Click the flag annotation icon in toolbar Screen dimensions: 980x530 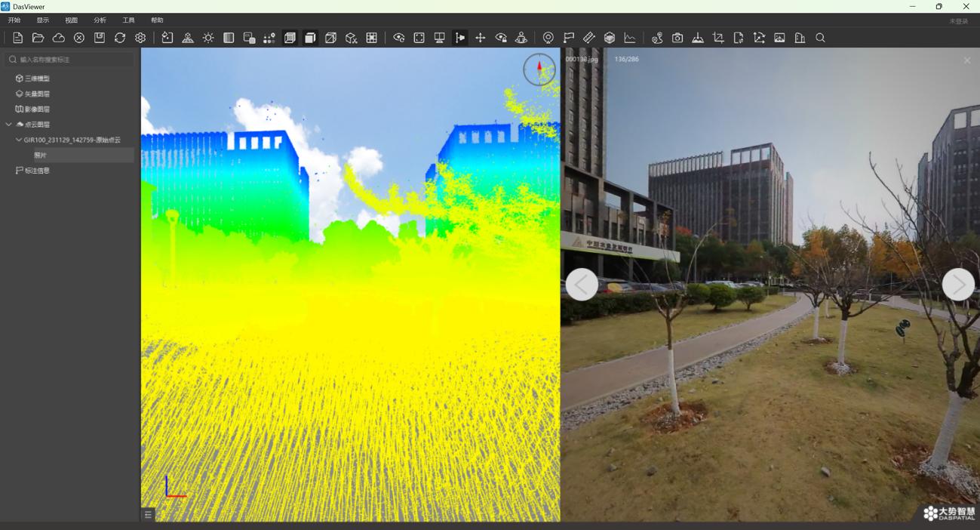pyautogui.click(x=569, y=38)
